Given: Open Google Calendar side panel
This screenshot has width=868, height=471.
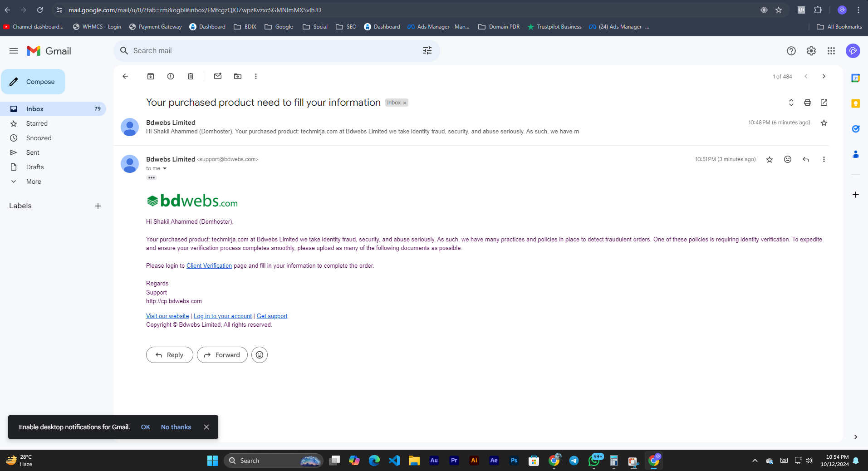Looking at the screenshot, I should 856,78.
